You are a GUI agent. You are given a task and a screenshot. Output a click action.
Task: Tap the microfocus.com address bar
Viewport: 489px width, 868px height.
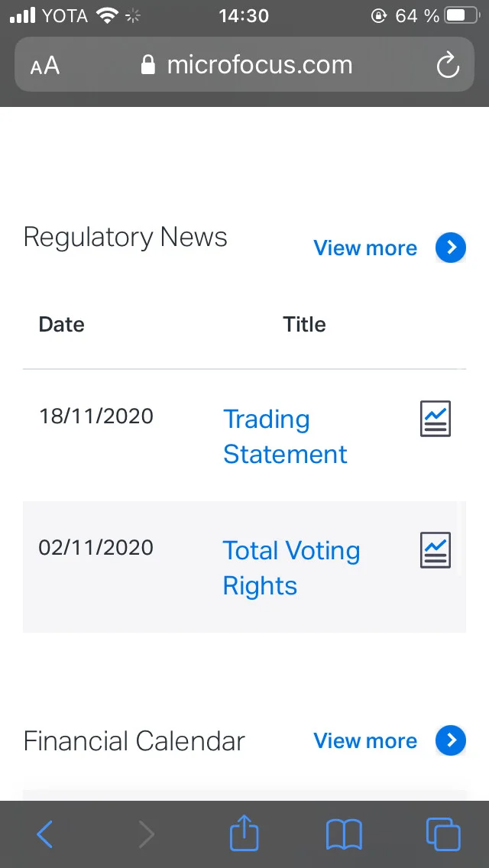(244, 65)
